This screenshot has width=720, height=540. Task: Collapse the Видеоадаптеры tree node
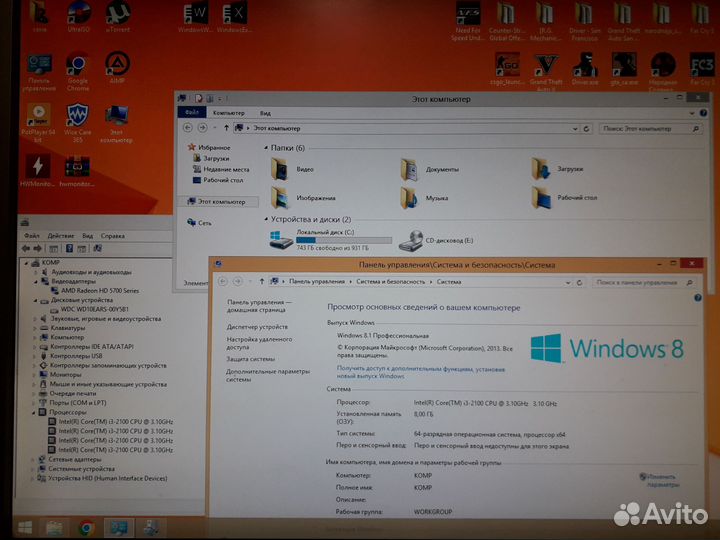[x=36, y=281]
